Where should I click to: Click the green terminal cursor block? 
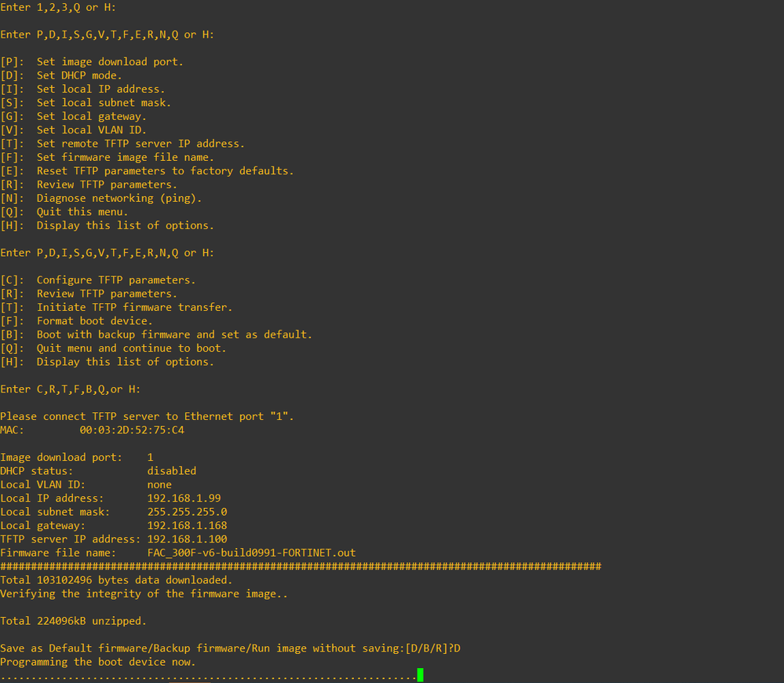(421, 675)
